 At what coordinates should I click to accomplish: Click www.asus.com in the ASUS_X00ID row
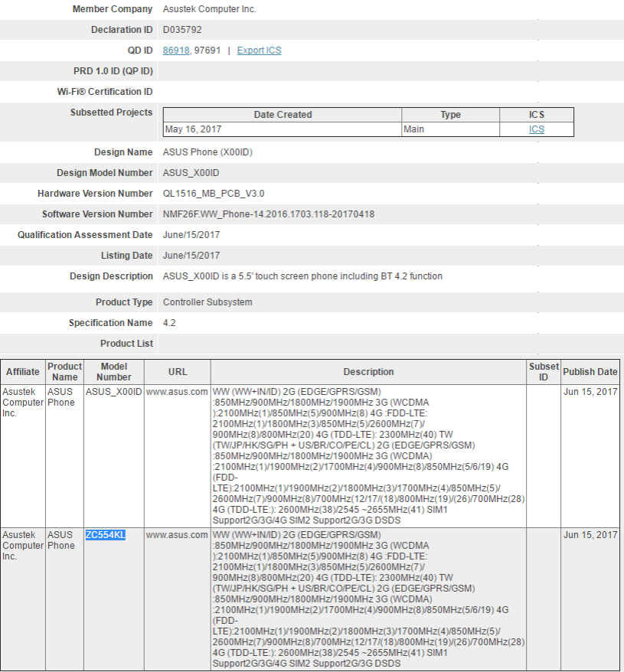point(177,392)
